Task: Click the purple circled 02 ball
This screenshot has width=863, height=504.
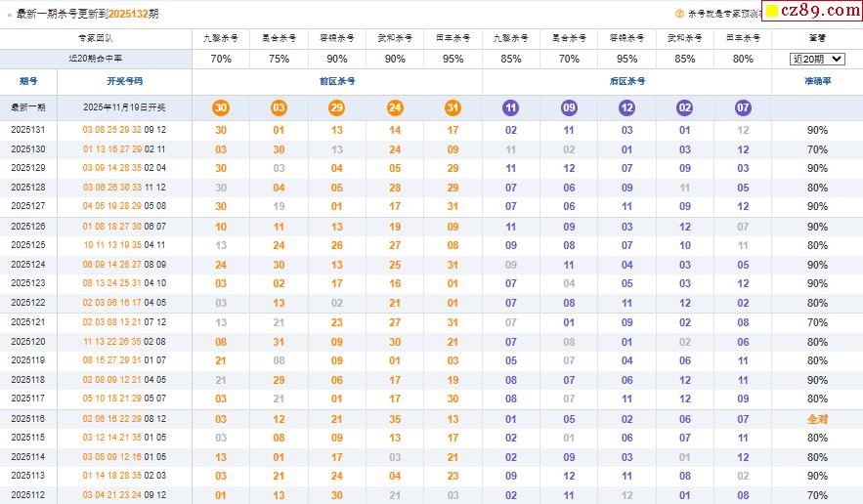Action: click(x=684, y=107)
